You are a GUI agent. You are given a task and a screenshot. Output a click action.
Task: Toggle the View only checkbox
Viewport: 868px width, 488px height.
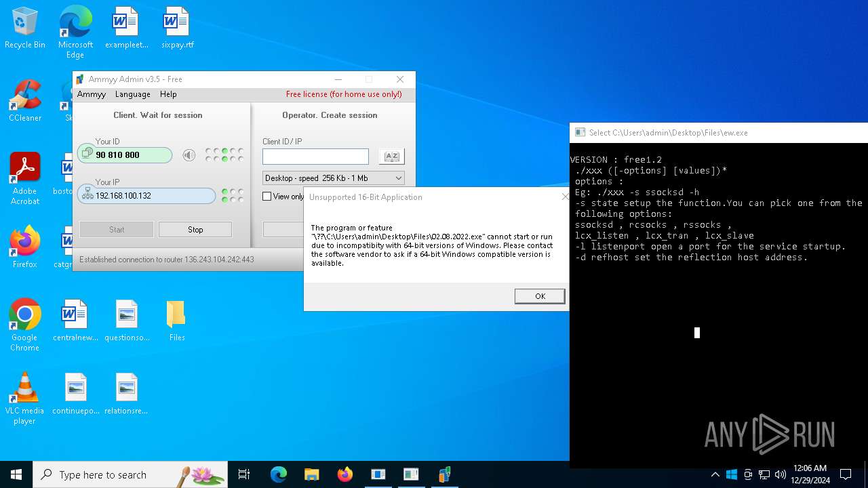pos(267,197)
